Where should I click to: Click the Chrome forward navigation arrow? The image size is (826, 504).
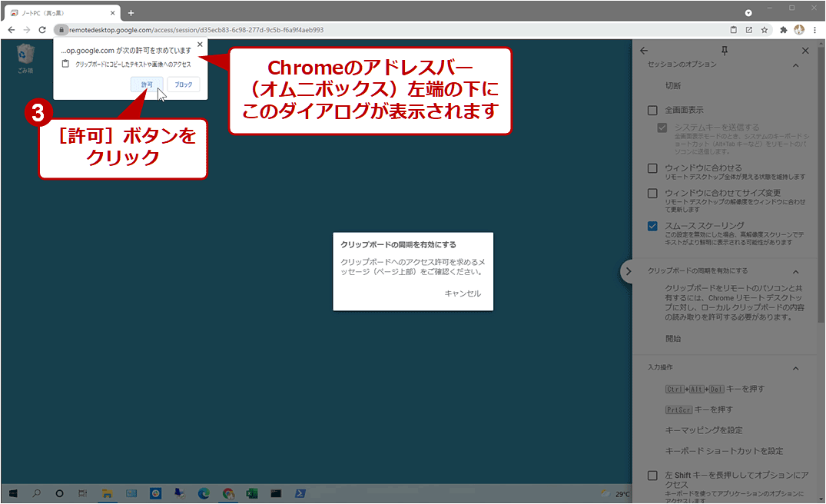(27, 30)
